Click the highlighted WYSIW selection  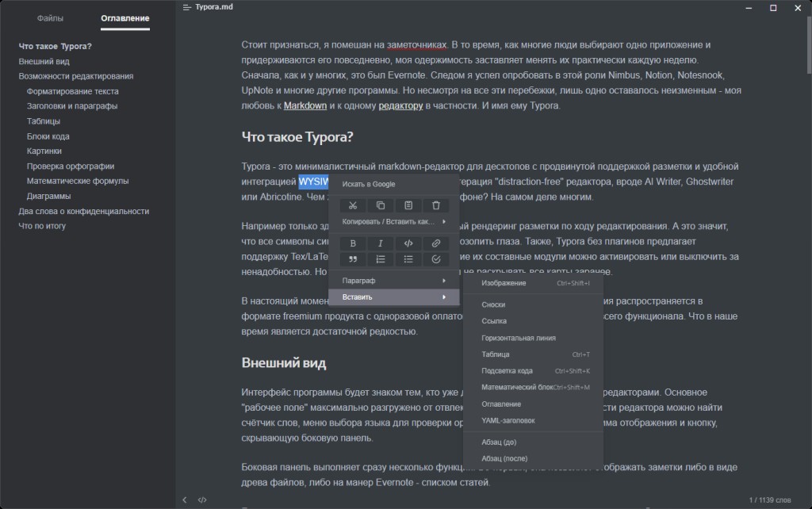click(313, 182)
